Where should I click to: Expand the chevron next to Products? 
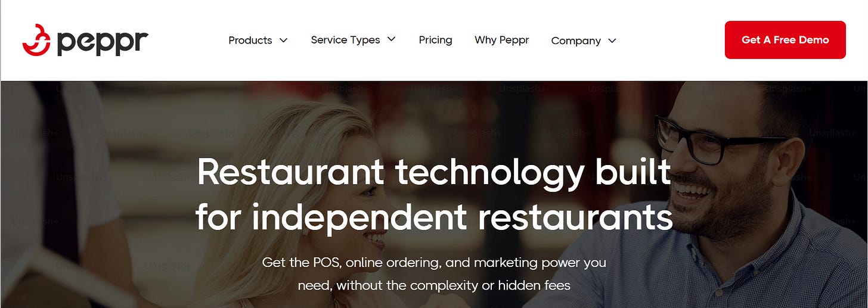tap(284, 41)
